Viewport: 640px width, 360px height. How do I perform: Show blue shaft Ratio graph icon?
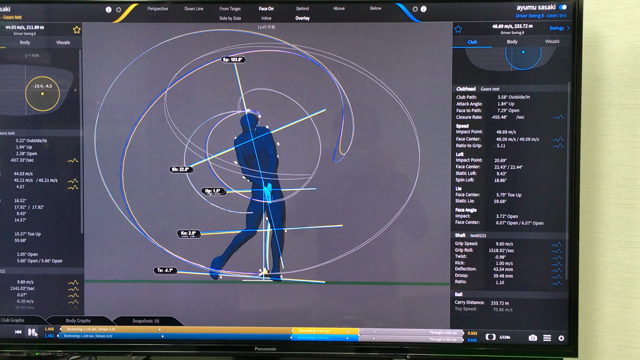557,283
